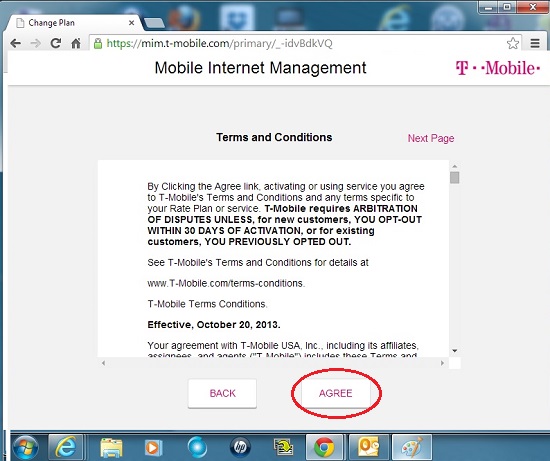This screenshot has height=461, width=550.
Task: Click the 'Terms and Conditions' heading
Action: (x=274, y=137)
